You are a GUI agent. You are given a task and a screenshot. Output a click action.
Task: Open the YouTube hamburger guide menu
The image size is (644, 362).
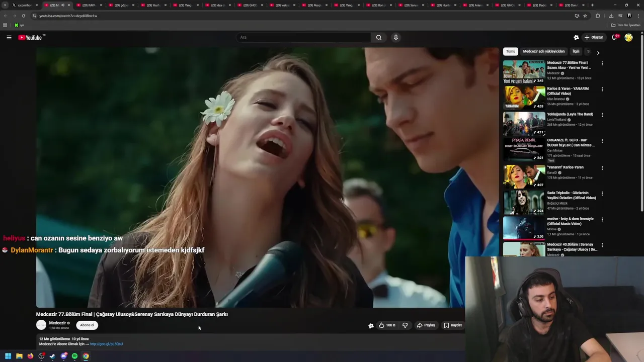pos(9,37)
